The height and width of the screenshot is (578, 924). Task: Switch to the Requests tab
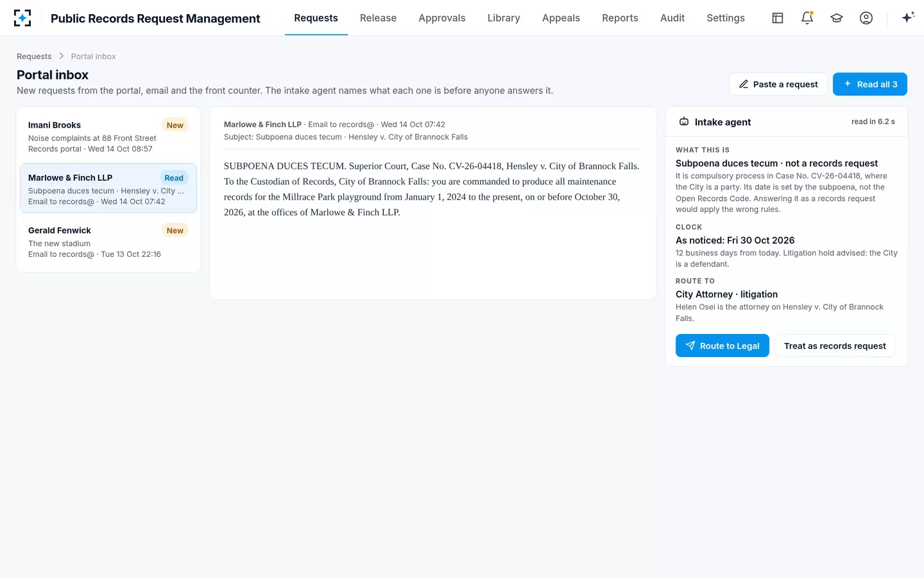pos(316,18)
